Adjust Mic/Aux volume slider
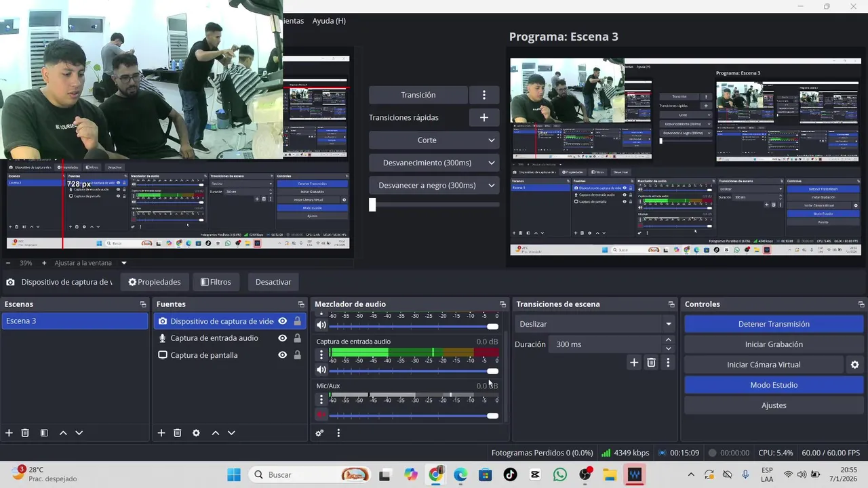 point(492,415)
